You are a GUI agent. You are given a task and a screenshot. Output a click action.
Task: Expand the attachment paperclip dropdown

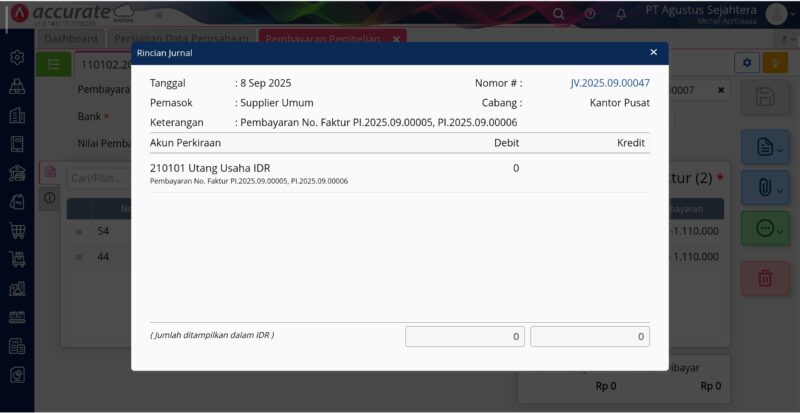(765, 187)
